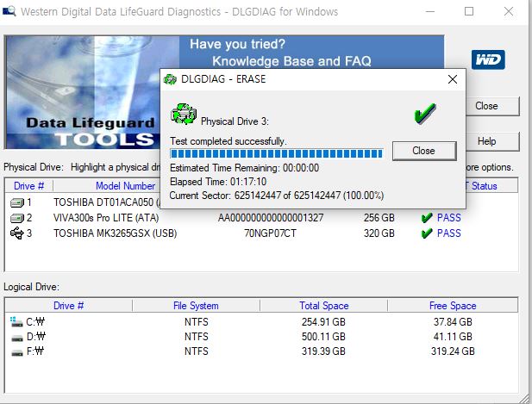The height and width of the screenshot is (404, 532).
Task: Click the erase progress bar
Action: [x=276, y=154]
